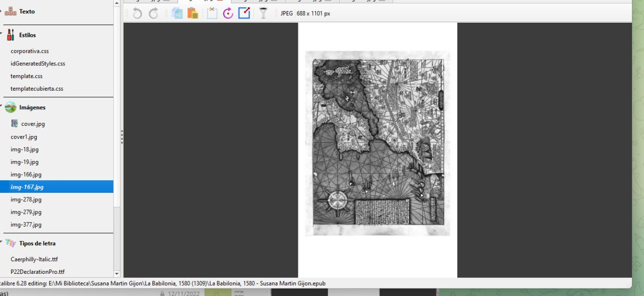Select img-18.jpg image
Screen dimensions: 644x296
point(25,150)
